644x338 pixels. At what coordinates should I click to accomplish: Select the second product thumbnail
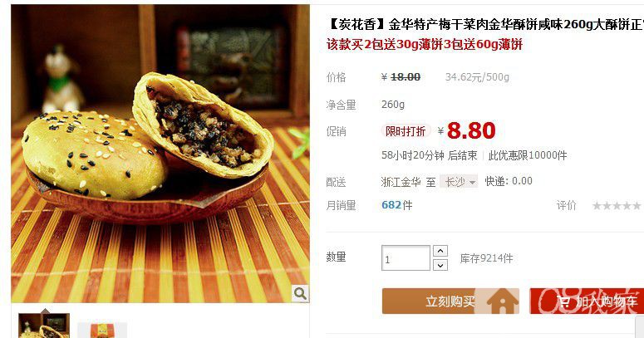(102, 330)
